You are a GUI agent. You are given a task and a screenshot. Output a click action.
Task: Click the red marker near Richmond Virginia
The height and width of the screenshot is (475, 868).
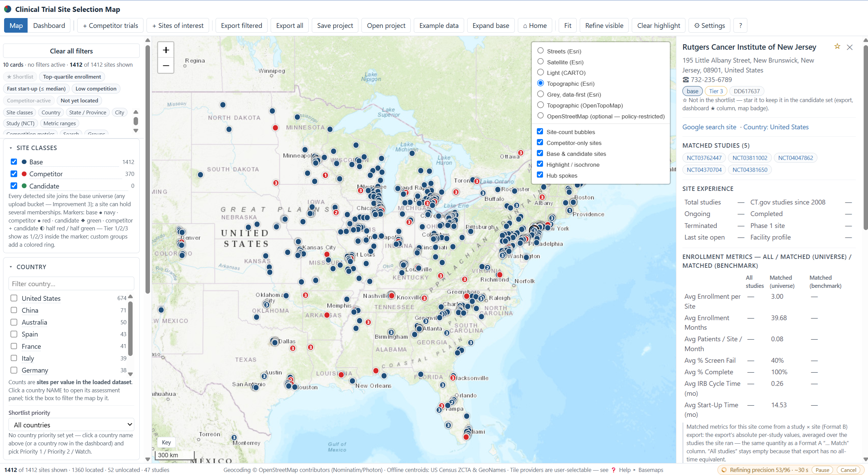(x=499, y=275)
